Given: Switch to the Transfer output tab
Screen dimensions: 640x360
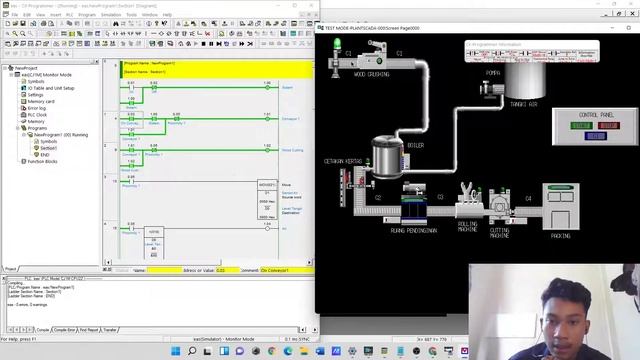Looking at the screenshot, I should 109,330.
